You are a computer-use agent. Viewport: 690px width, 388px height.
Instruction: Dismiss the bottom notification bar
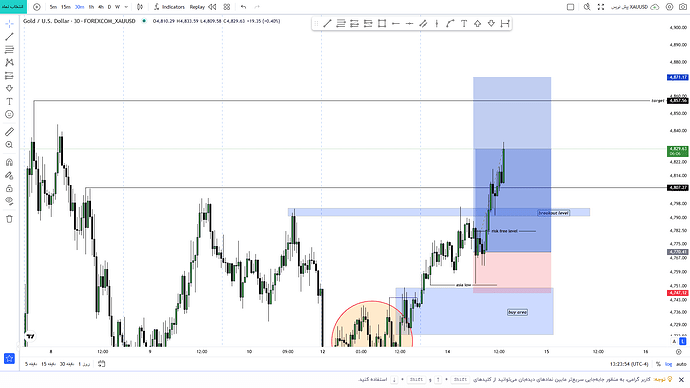point(681,380)
